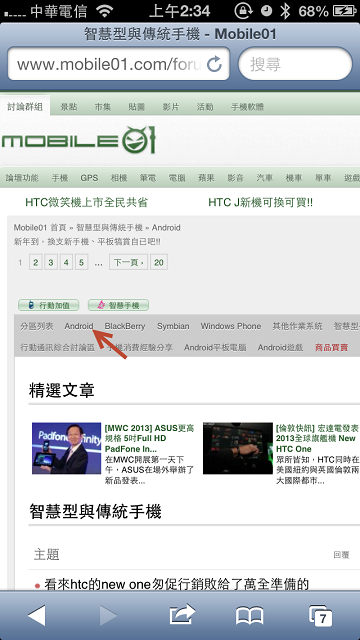Open the 筆電 category menu

click(148, 178)
